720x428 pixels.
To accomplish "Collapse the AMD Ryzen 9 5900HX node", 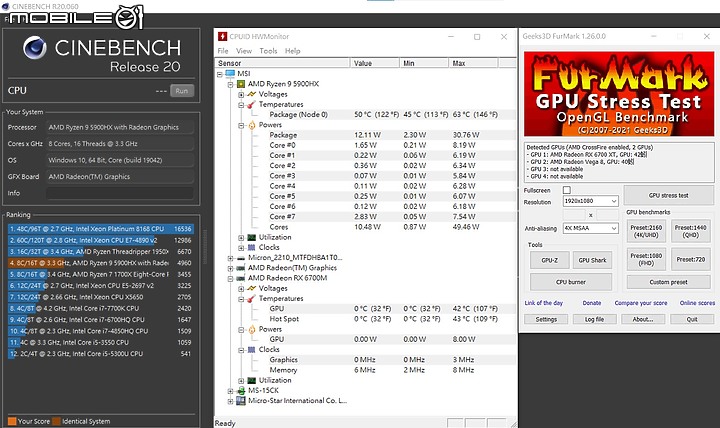I will [x=231, y=84].
